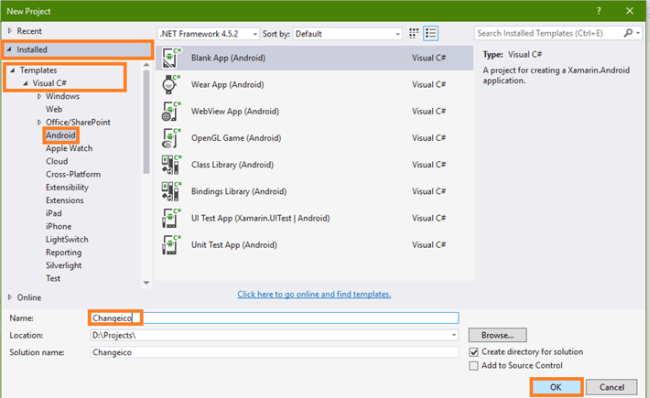Choose the Cross-Platform category
Image resolution: width=650 pixels, height=398 pixels.
(x=73, y=174)
